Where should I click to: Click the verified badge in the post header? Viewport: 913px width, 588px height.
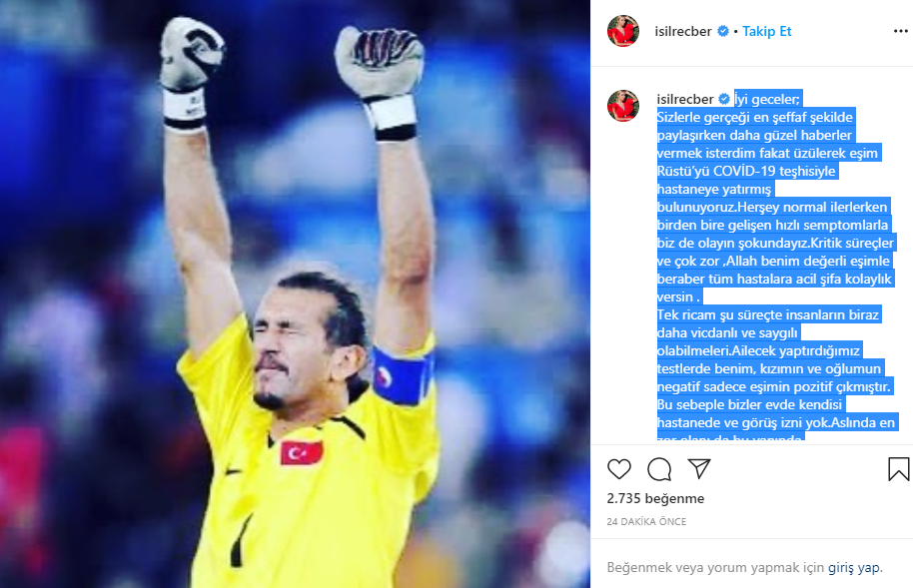pos(722,31)
